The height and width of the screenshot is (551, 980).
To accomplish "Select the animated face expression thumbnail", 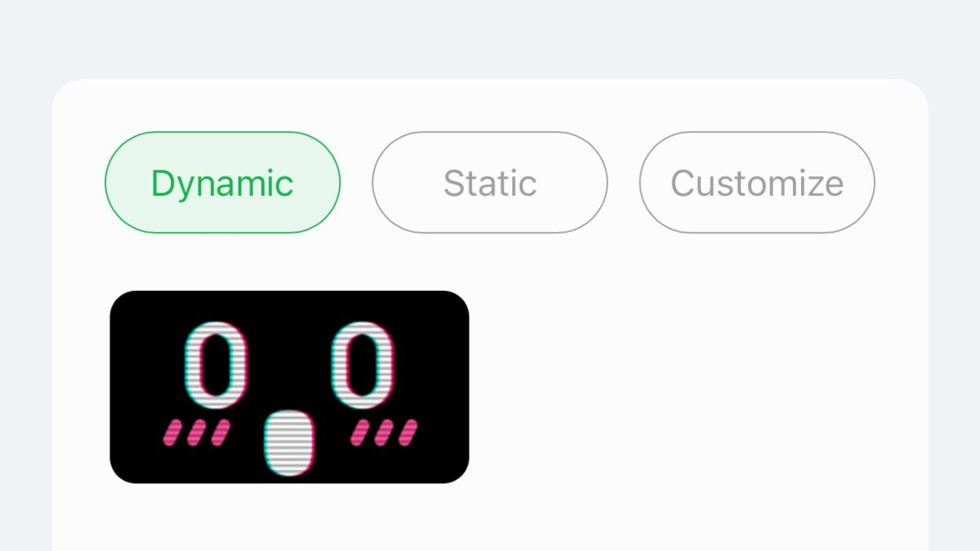I will pos(289,386).
